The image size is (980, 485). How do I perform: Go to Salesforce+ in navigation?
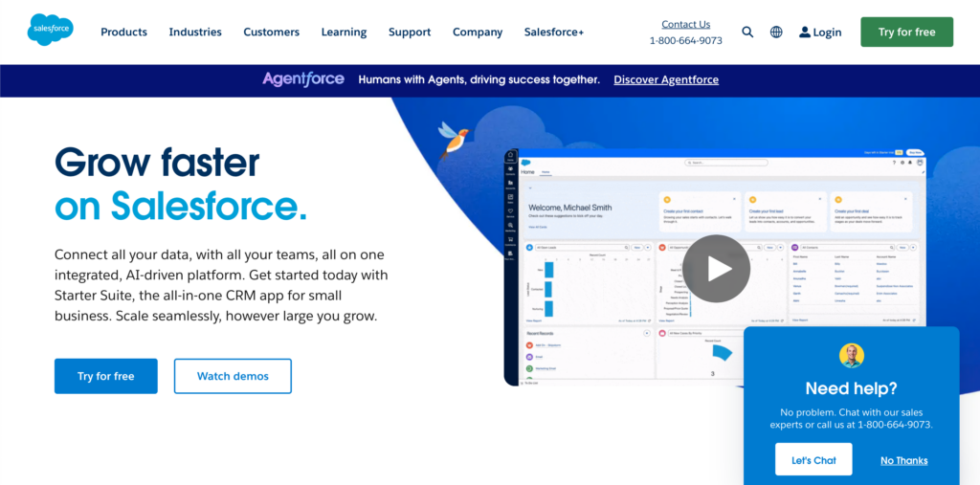[553, 32]
